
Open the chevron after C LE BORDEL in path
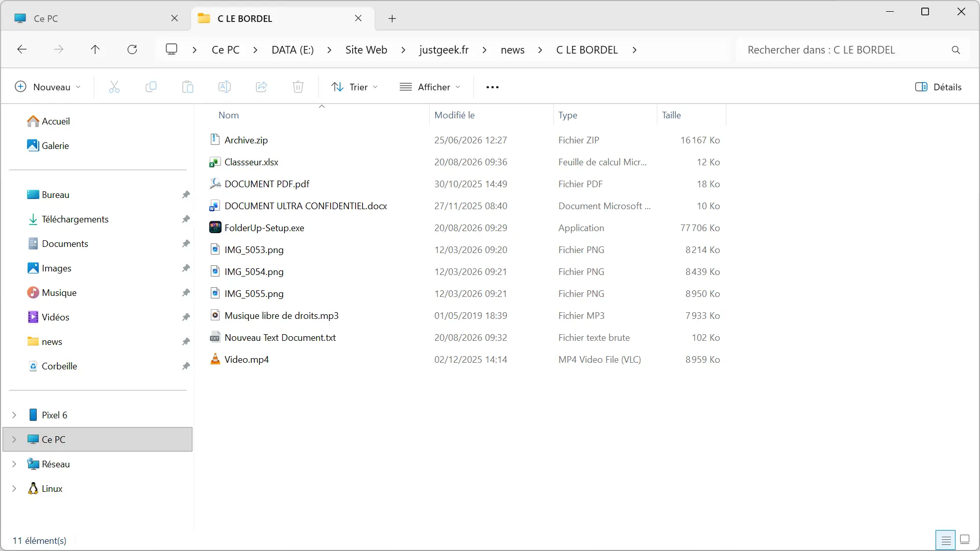pos(634,50)
